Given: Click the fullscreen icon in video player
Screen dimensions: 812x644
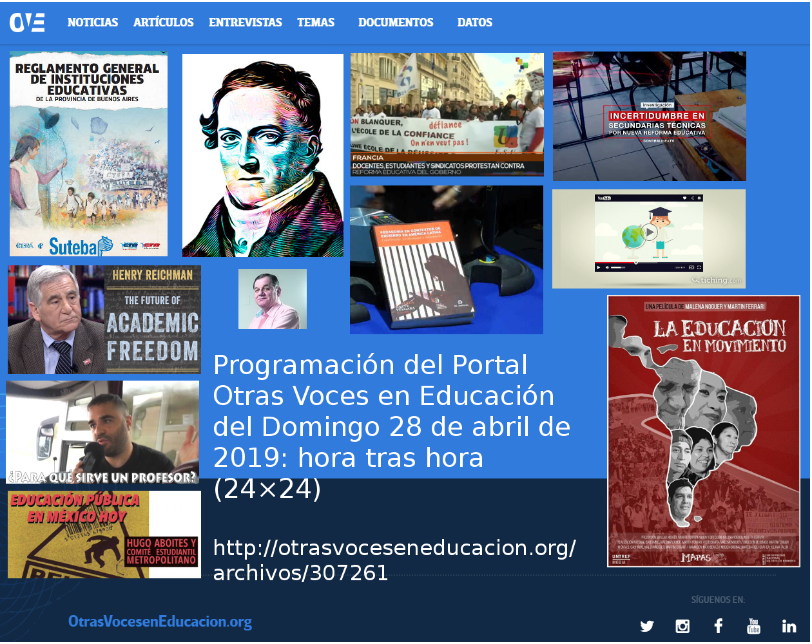Looking at the screenshot, I should point(699,267).
